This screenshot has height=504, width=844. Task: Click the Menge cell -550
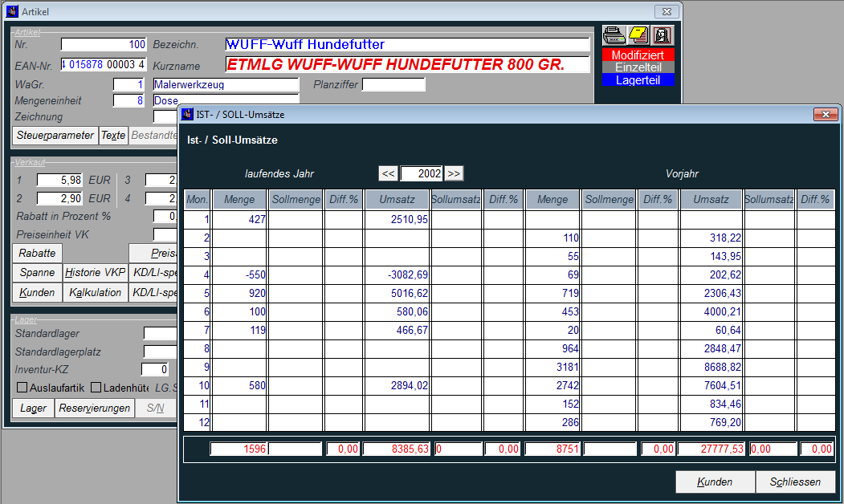click(x=239, y=274)
